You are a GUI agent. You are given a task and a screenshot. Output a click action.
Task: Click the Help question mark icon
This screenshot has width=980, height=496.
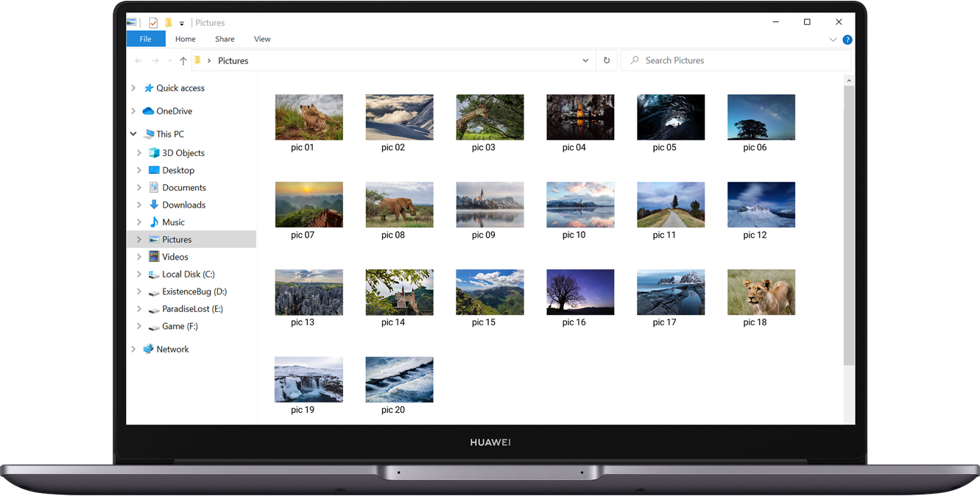pyautogui.click(x=847, y=39)
